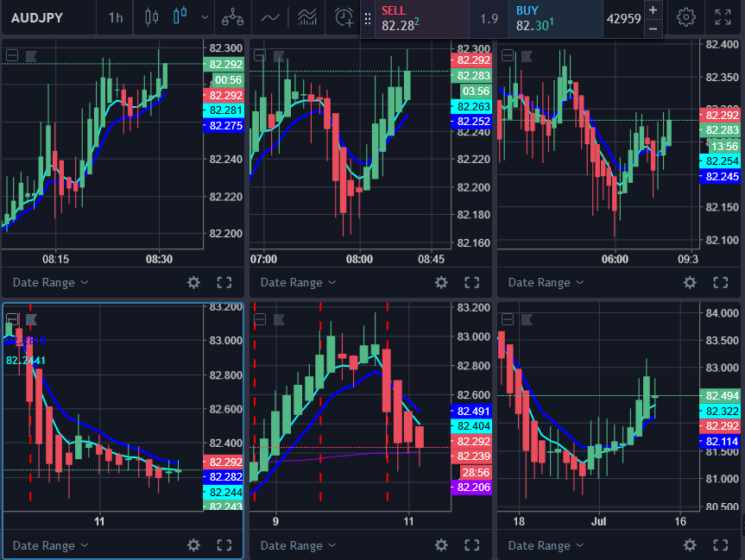745x560 pixels.
Task: Expand the chart type dropdown chevron
Action: click(x=205, y=17)
